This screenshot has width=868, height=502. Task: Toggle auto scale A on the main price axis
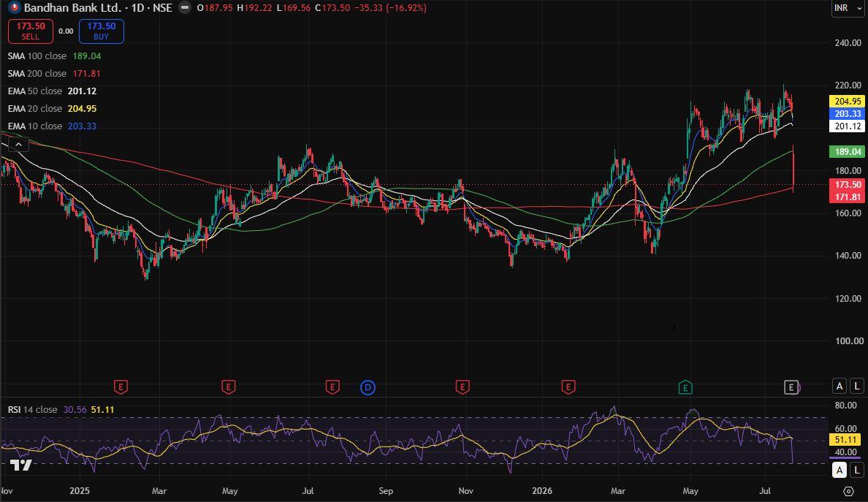click(x=840, y=386)
